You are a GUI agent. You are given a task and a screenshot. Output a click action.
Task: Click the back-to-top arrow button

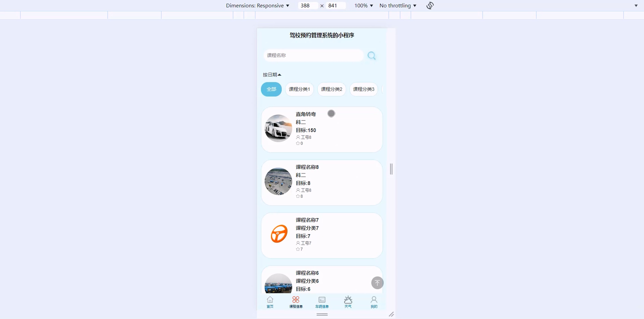coord(377,283)
